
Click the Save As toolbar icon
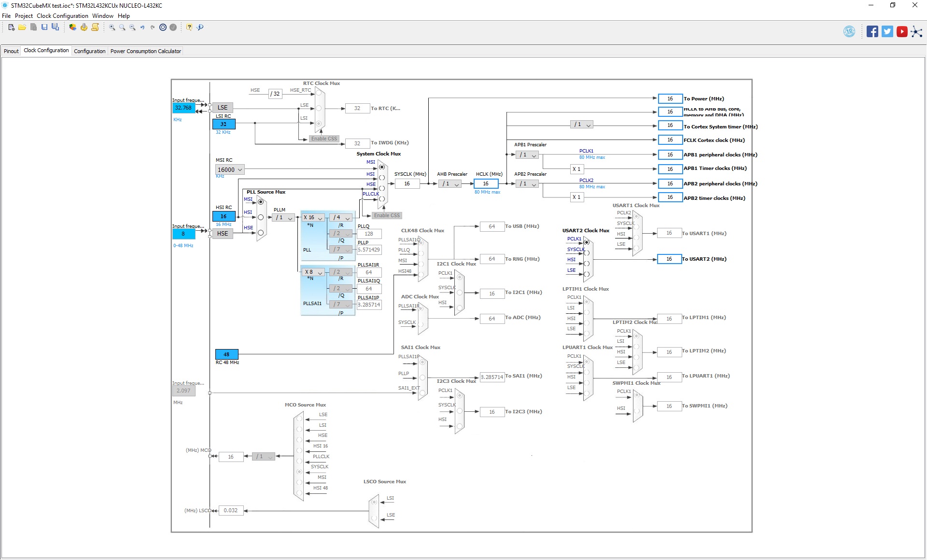pos(56,28)
